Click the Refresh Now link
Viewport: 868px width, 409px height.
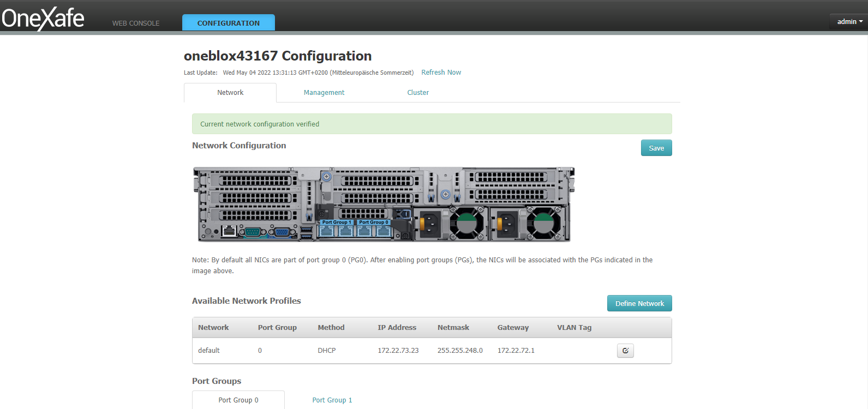click(x=441, y=73)
